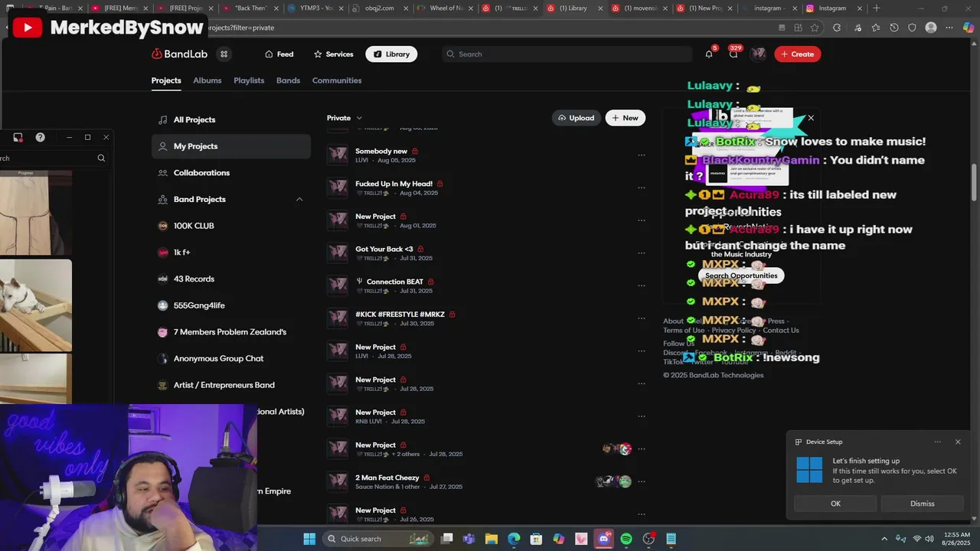
Task: Click the BandLab logo
Action: (x=179, y=54)
